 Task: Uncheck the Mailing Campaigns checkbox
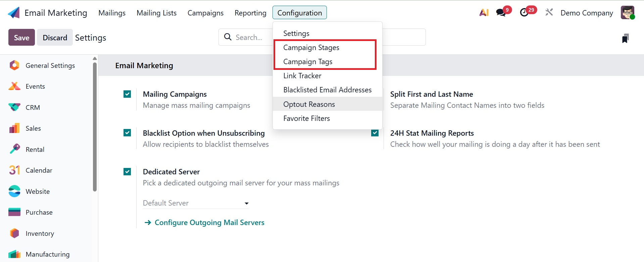point(127,94)
